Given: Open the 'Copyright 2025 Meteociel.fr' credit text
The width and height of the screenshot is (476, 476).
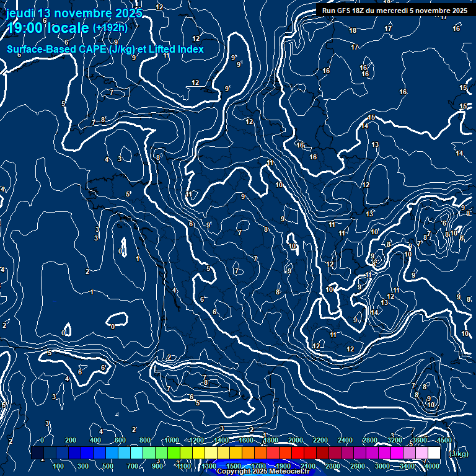Looking at the screenshot, I should (x=263, y=471).
